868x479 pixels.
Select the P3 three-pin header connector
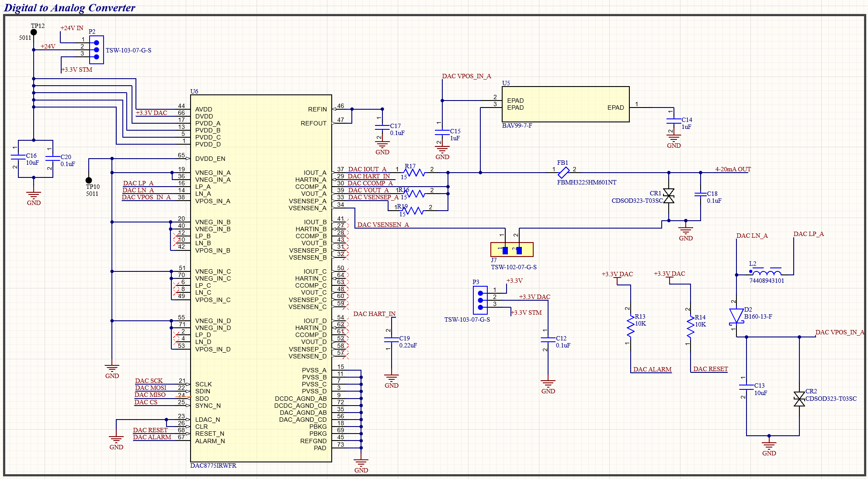point(480,300)
